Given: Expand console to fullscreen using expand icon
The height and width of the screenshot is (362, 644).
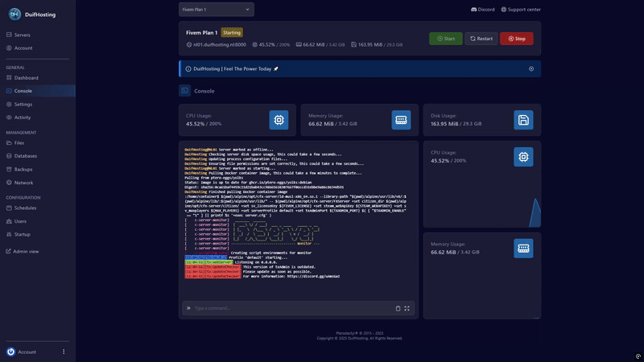Looking at the screenshot, I should coord(407,308).
